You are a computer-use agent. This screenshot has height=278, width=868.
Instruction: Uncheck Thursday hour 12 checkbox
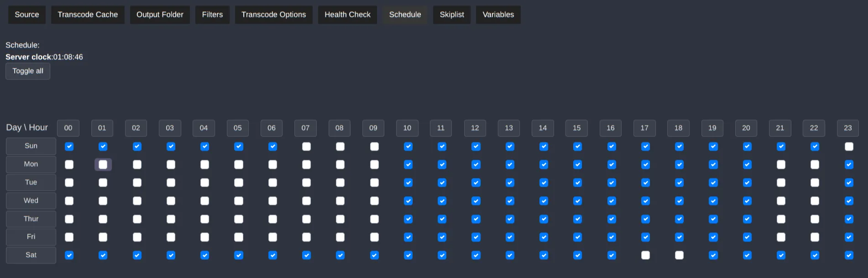click(476, 219)
